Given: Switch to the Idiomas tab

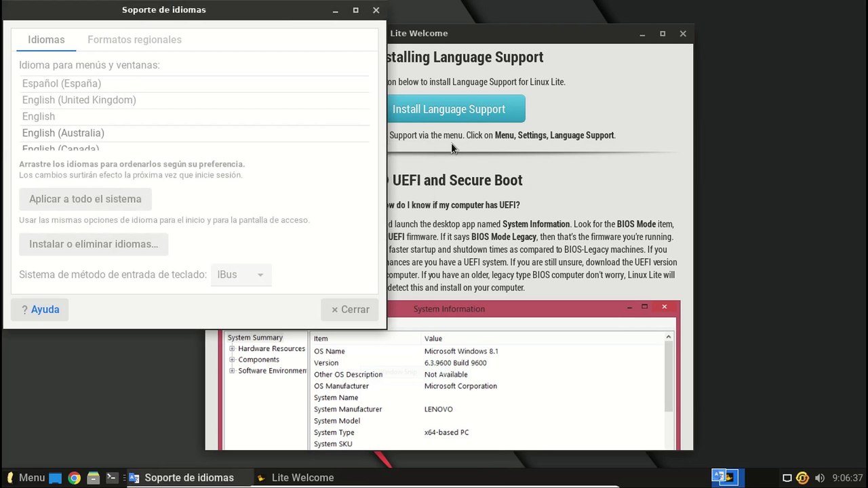Looking at the screenshot, I should pos(46,39).
